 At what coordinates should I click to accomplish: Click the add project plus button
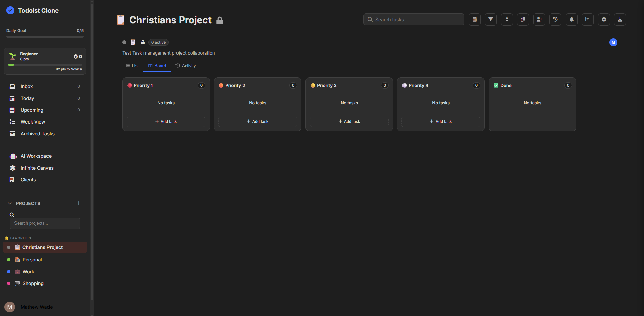79,203
